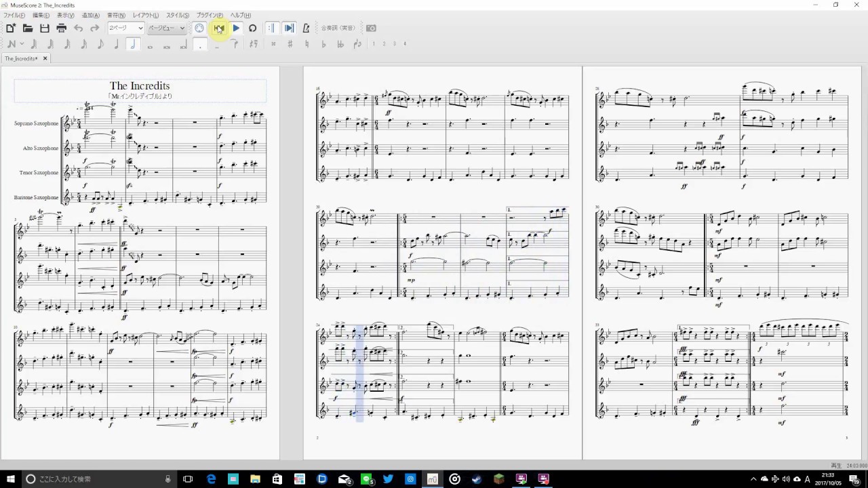Create a new score with New icon
The height and width of the screenshot is (488, 868).
pos(11,28)
